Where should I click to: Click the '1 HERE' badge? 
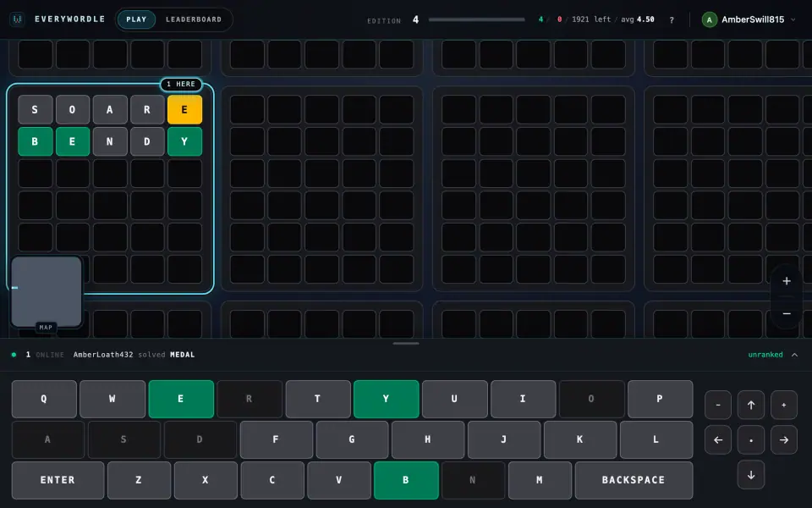pyautogui.click(x=181, y=84)
